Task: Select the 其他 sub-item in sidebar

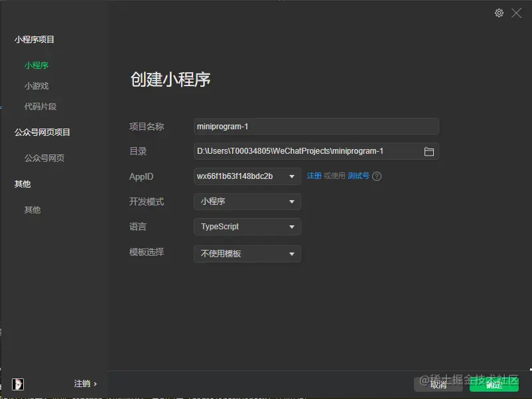Action: pos(33,210)
